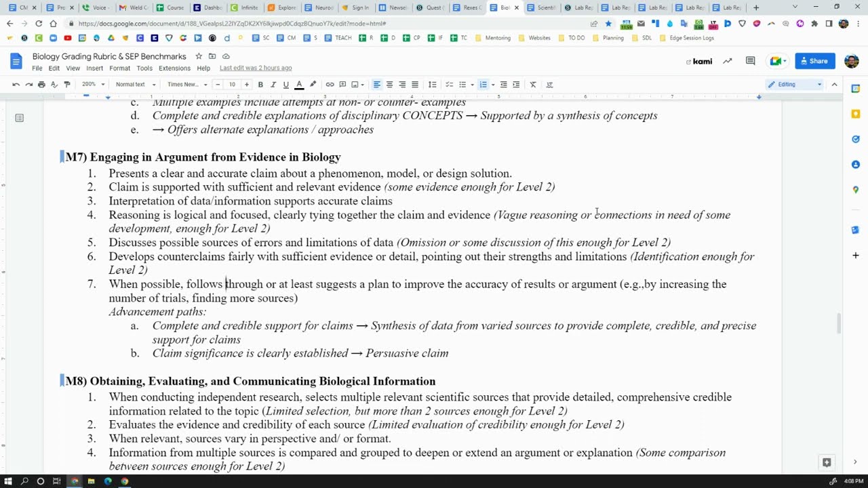Add a comment from the toolbar
868x488 pixels.
point(342,85)
